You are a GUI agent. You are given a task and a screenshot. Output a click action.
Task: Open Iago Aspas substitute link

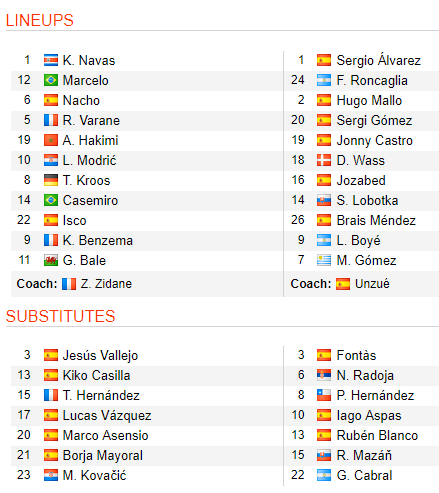(369, 416)
